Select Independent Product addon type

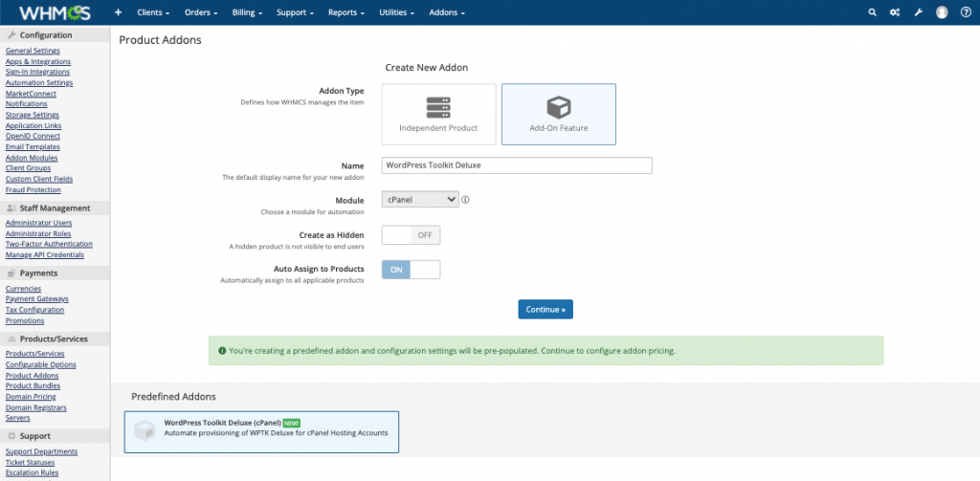coord(438,115)
